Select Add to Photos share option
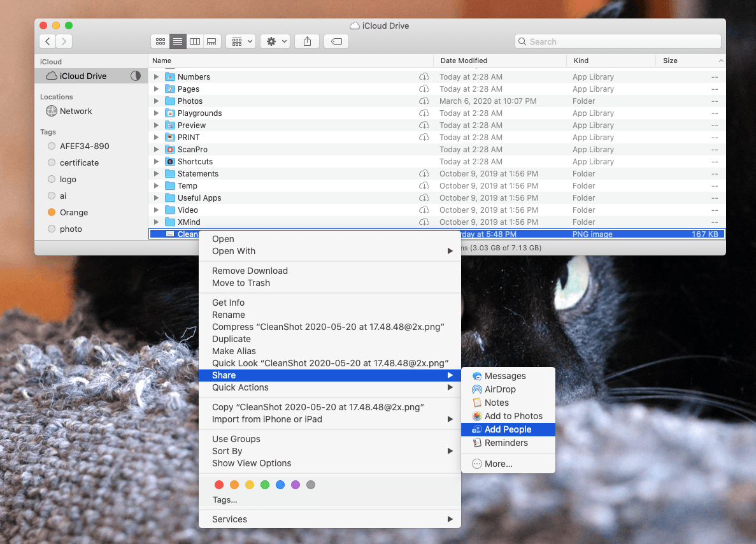The height and width of the screenshot is (544, 756). tap(513, 416)
